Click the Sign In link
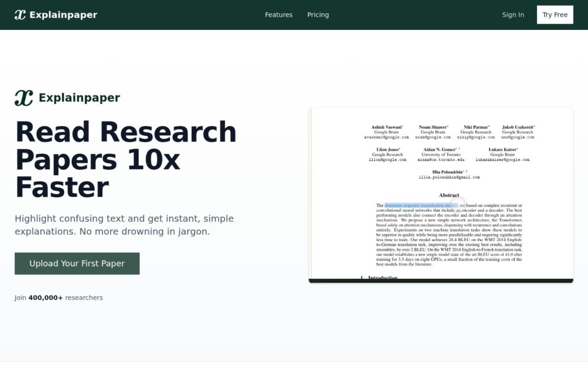This screenshot has height=368, width=588. tap(513, 14)
